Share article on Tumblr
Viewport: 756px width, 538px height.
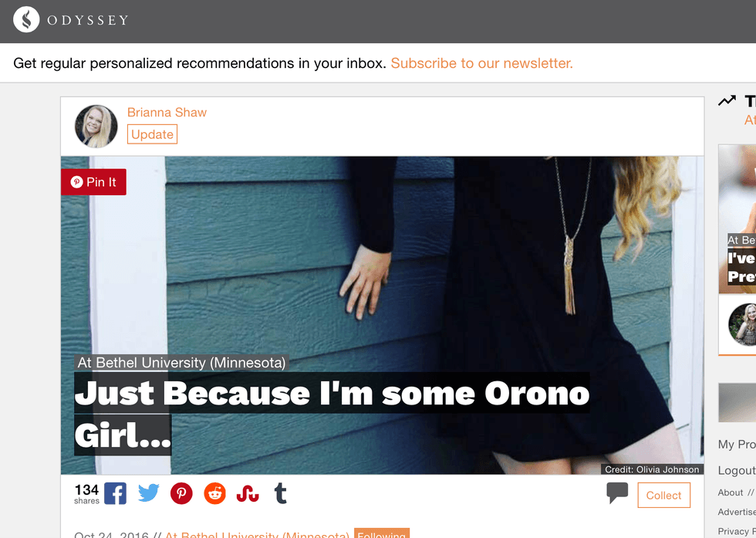(281, 493)
